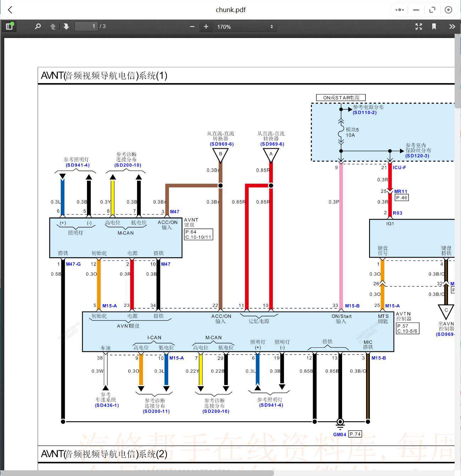Screen dimensions: 461x476
Task: Go to the next page
Action: 66,26
